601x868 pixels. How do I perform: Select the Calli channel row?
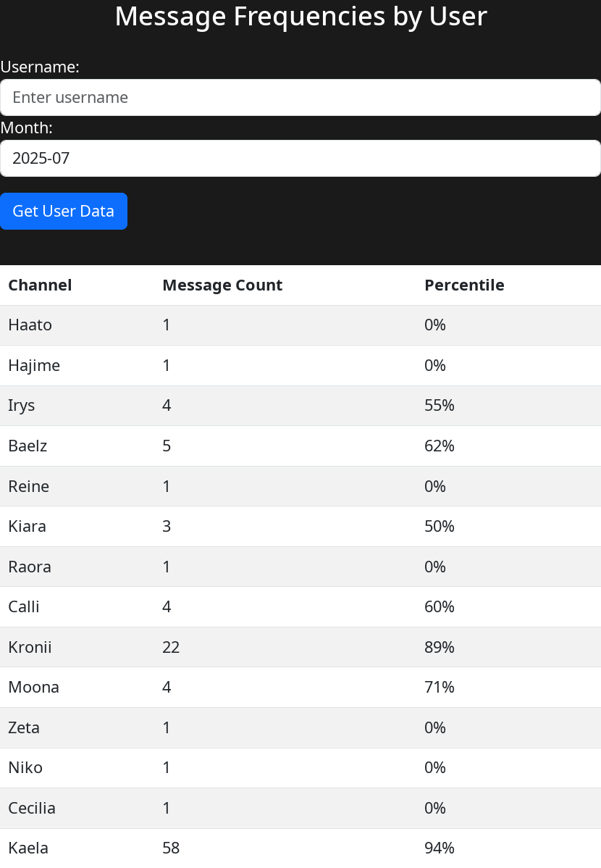coord(300,607)
